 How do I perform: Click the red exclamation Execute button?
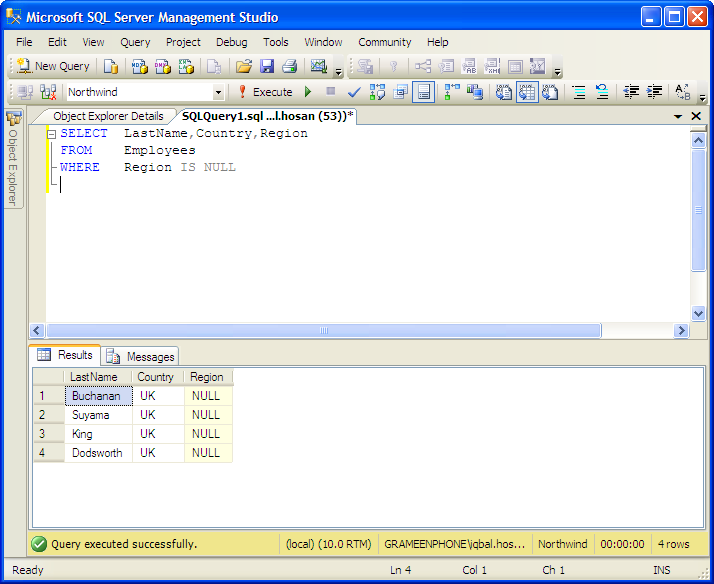[265, 92]
